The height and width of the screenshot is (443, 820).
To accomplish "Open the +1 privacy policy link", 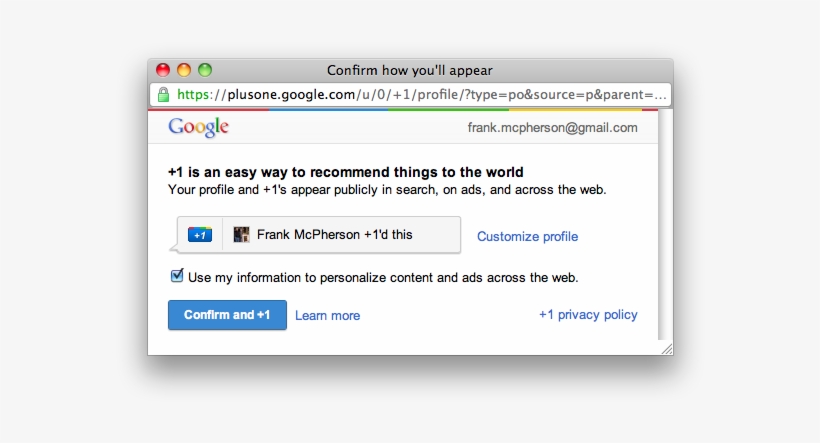I will click(588, 314).
